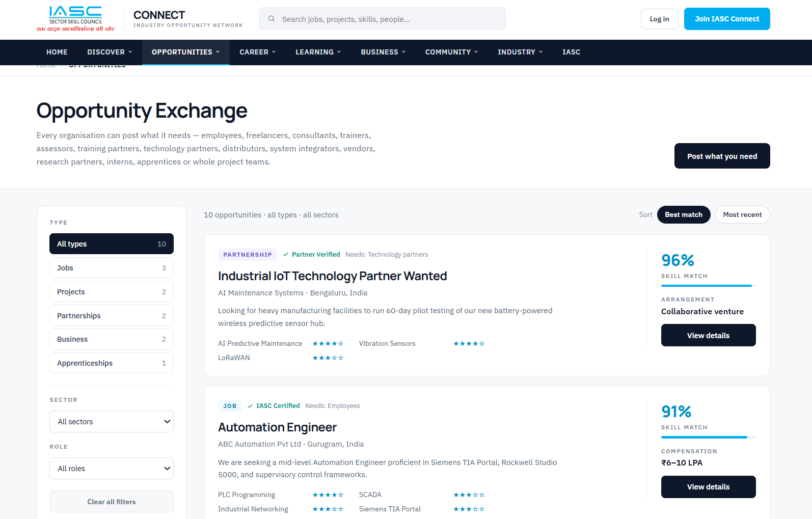Expand the Discover menu
Image resolution: width=812 pixels, height=519 pixels.
tap(110, 52)
